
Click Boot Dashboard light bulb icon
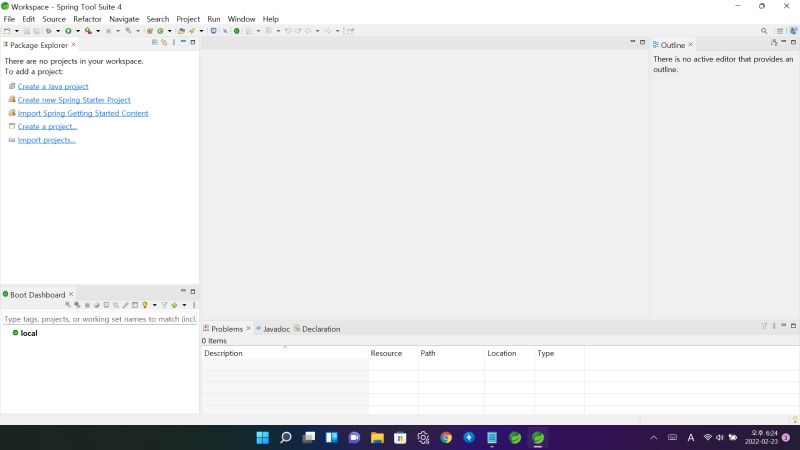pyautogui.click(x=145, y=305)
